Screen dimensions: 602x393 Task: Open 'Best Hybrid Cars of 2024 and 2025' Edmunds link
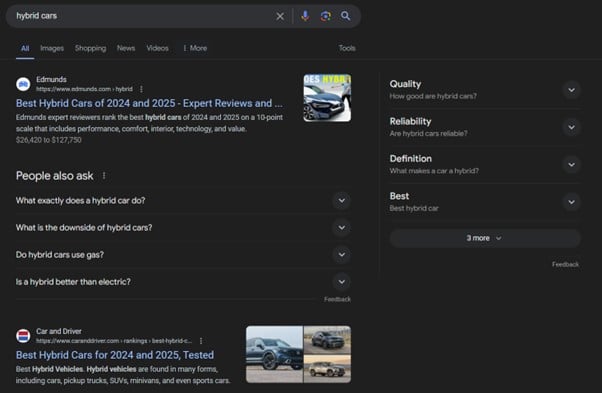point(149,103)
